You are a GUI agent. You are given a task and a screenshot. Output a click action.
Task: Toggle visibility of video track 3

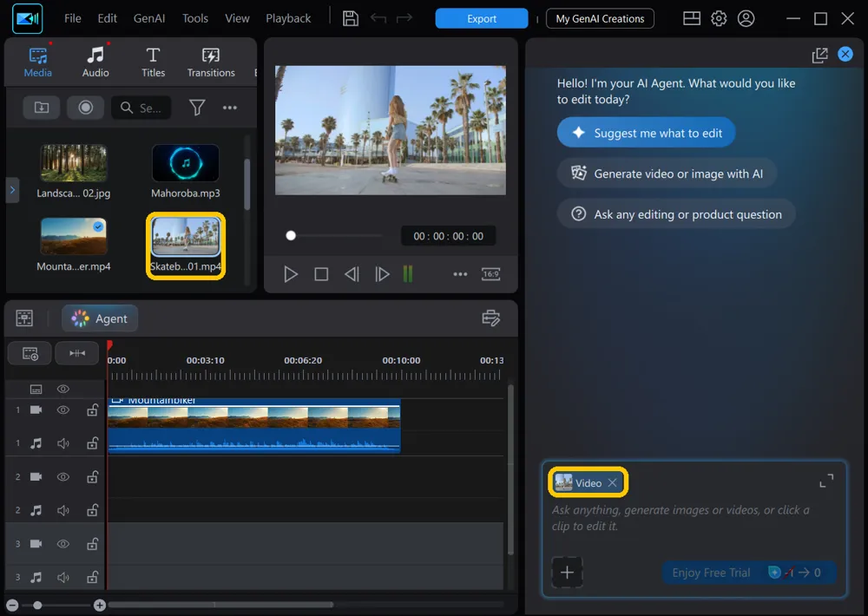tap(63, 544)
